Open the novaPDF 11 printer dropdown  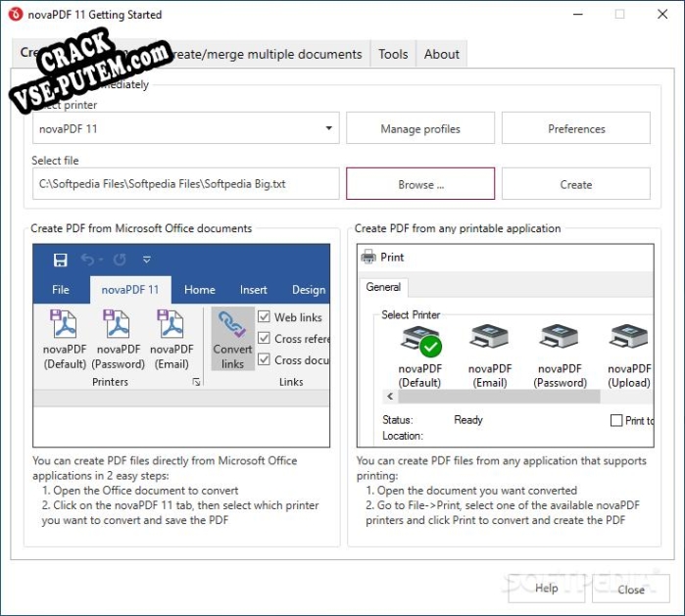click(185, 128)
